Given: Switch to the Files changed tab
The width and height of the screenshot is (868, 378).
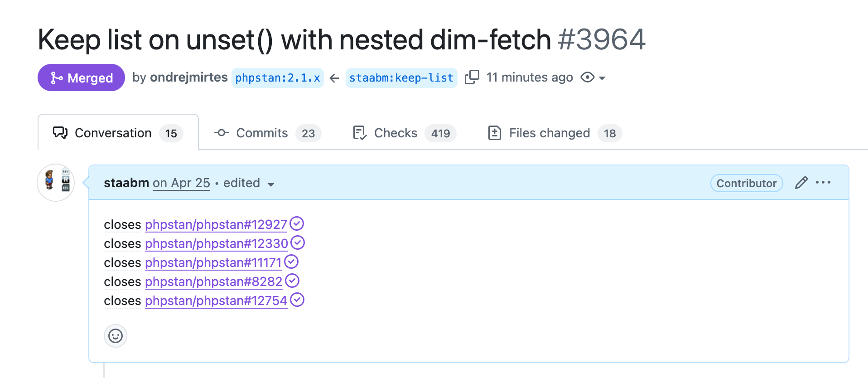Looking at the screenshot, I should tap(555, 133).
